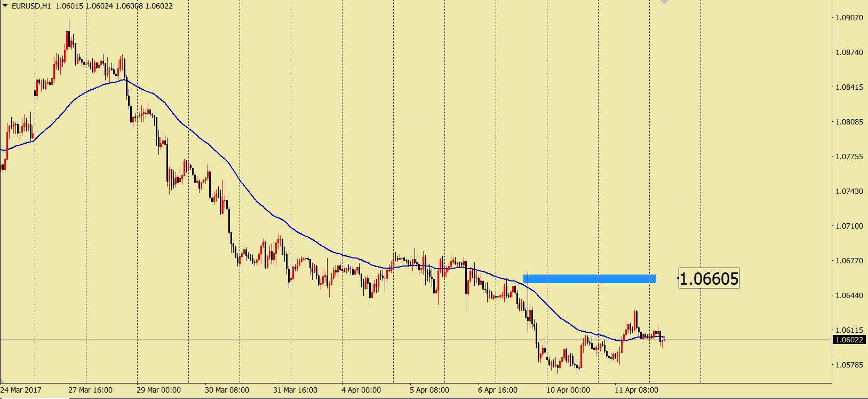Click time axis label 10 Apr 00:00
Image resolution: width=868 pixels, height=399 pixels.
point(568,390)
